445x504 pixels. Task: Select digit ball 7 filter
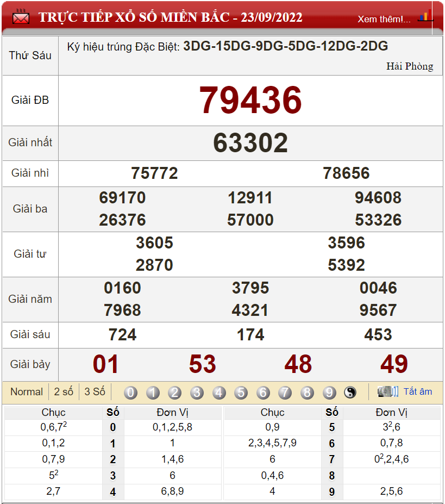[285, 393]
